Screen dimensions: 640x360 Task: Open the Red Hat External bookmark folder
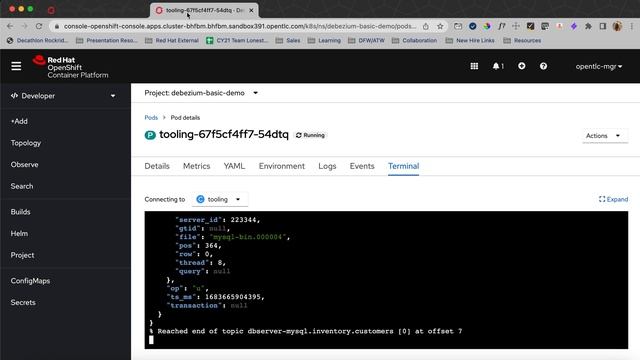coord(172,40)
